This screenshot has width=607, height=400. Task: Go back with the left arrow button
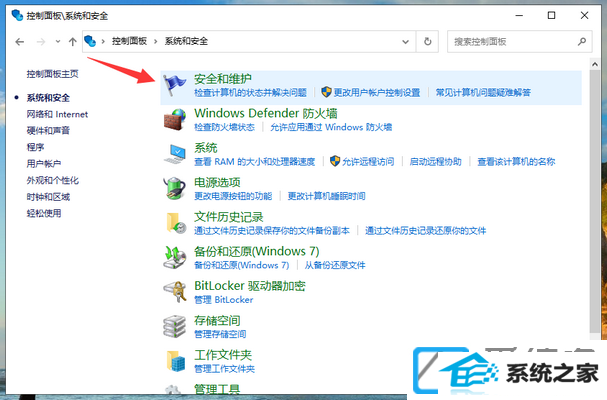click(x=19, y=41)
